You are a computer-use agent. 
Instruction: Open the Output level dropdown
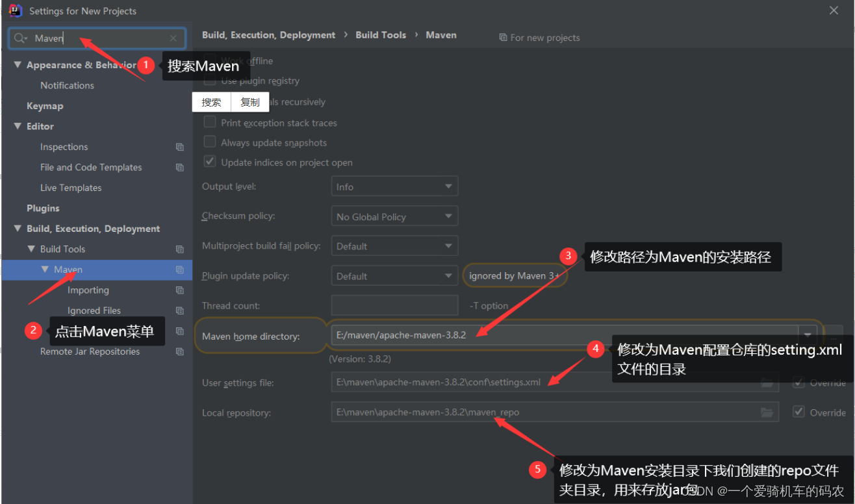point(394,186)
